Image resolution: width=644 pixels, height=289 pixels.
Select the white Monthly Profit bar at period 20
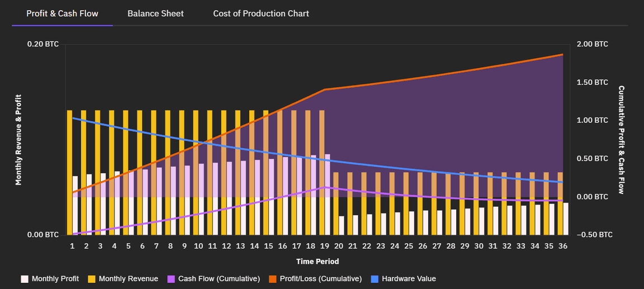coord(342,225)
